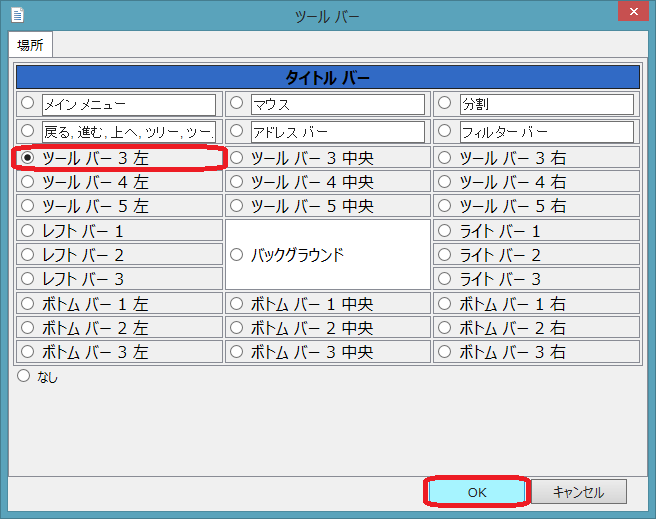
Task: Select the マウス radio option
Action: point(237,103)
